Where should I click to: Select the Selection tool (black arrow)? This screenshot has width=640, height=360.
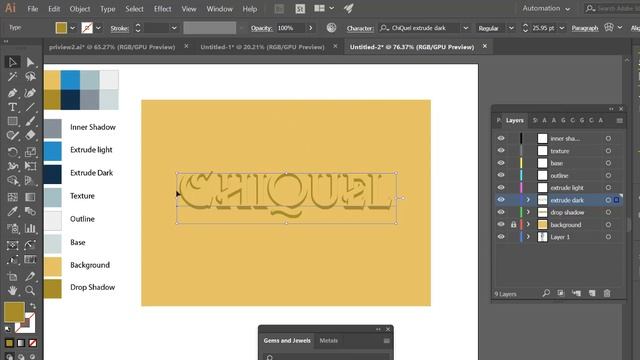(12, 62)
